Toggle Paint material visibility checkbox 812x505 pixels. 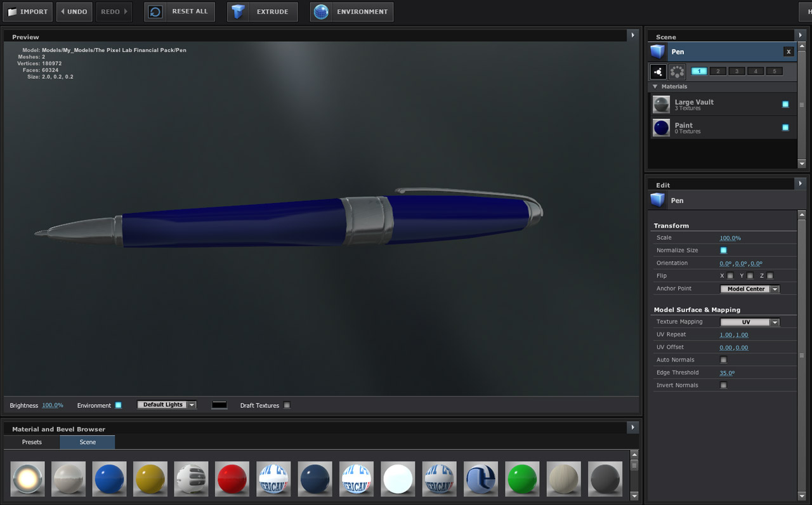tap(785, 128)
